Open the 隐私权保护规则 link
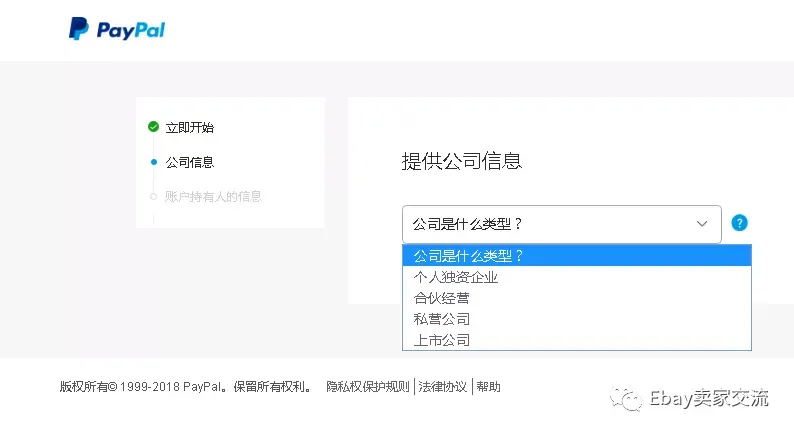This screenshot has height=434, width=794. click(x=368, y=387)
